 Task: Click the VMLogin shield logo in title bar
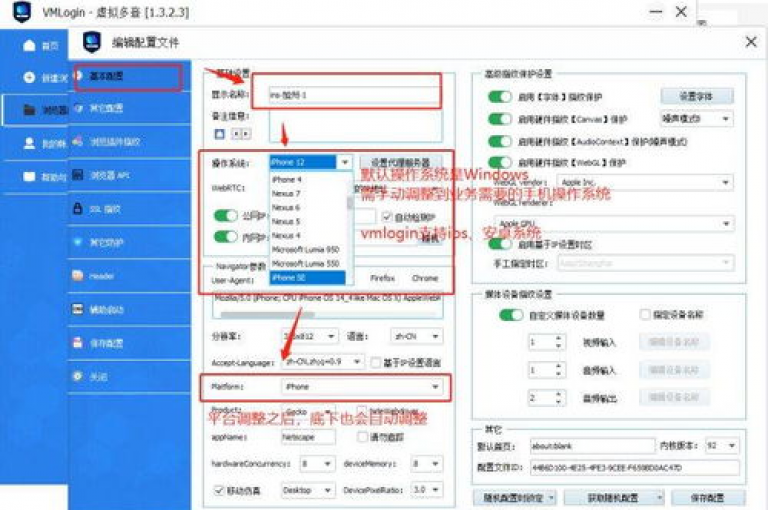pos(22,12)
